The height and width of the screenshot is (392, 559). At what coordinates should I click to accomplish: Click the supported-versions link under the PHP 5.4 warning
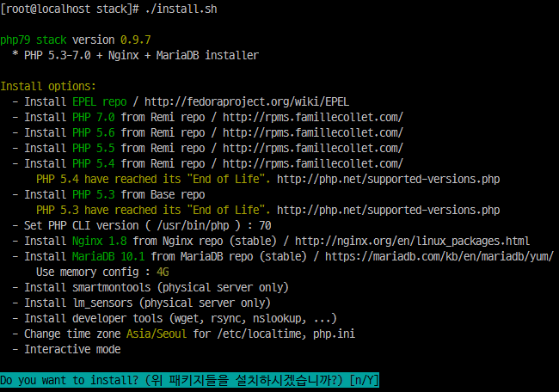[388, 179]
